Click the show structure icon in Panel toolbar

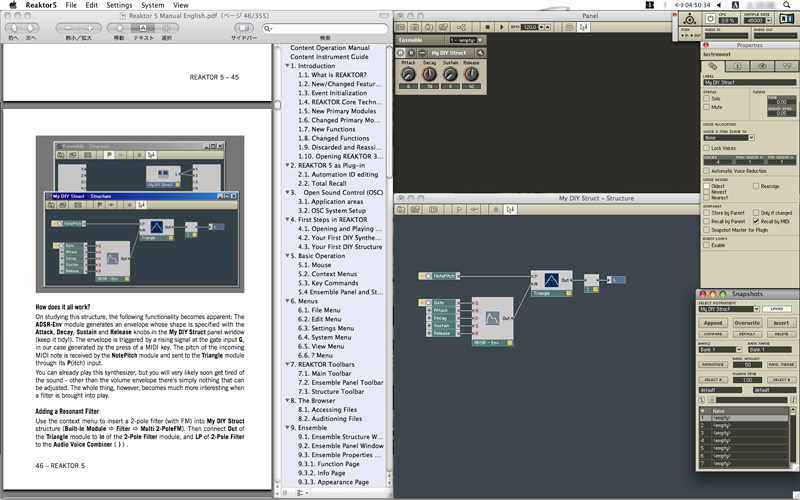point(461,27)
